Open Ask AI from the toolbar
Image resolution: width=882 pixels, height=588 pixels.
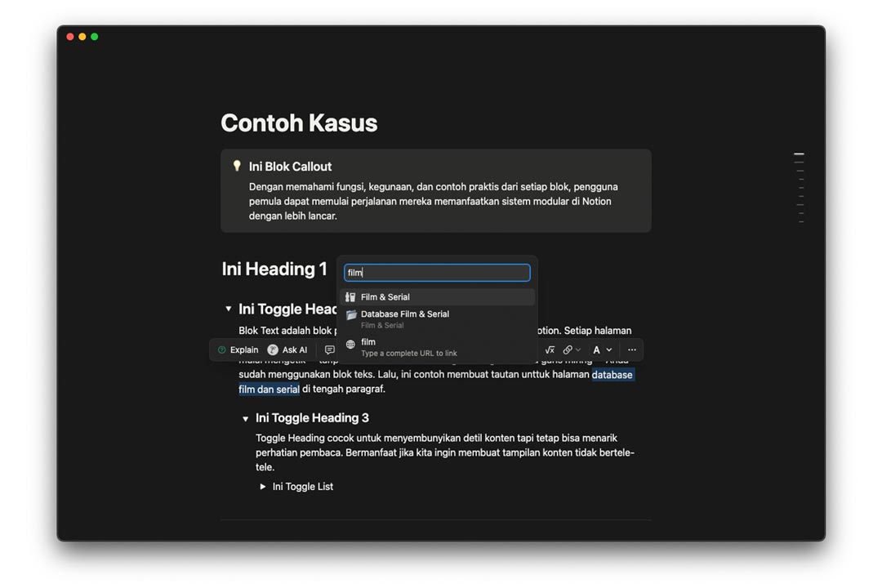tap(287, 350)
